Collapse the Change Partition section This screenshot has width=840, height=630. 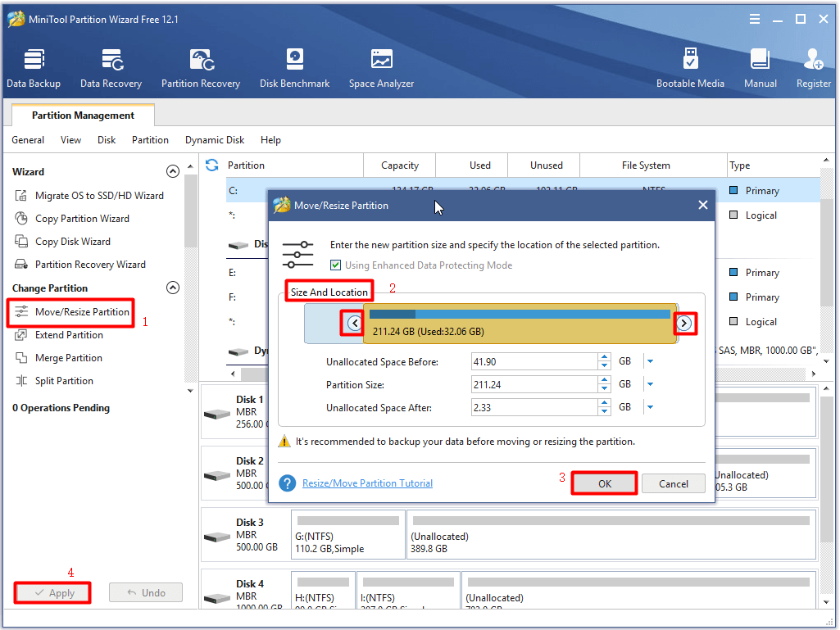(x=172, y=288)
